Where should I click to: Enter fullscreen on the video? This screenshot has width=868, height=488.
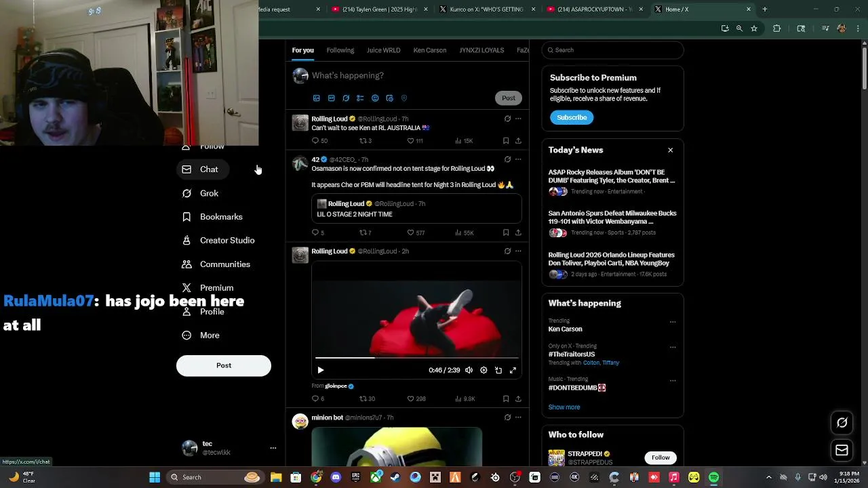pyautogui.click(x=513, y=370)
